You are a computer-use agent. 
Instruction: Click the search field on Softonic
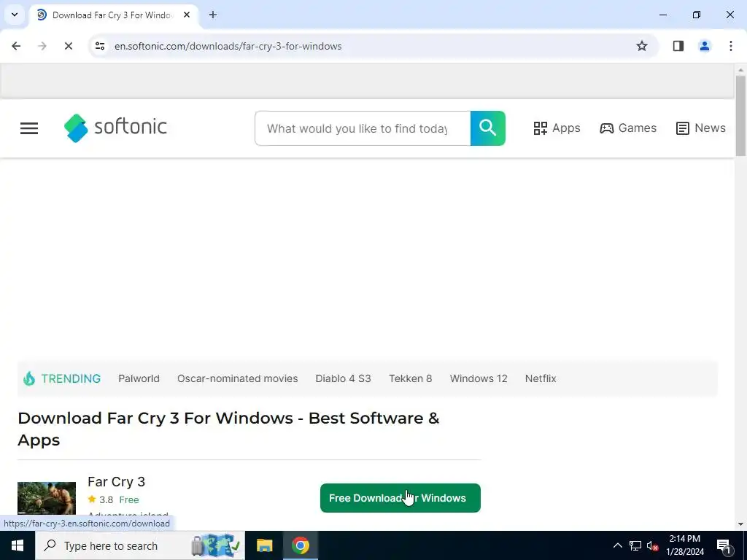pos(363,128)
